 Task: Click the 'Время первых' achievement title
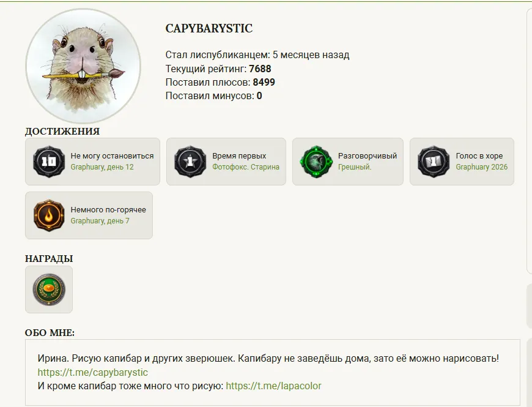(x=239, y=156)
